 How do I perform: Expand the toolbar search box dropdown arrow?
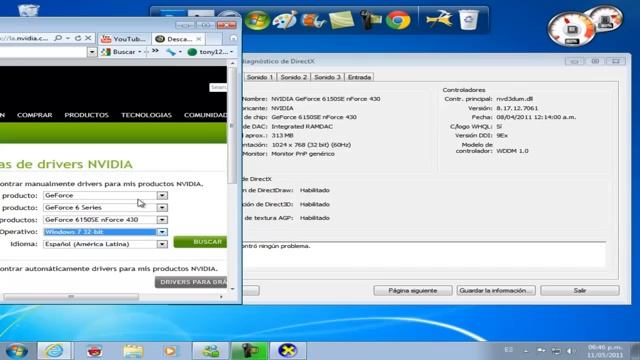[x=92, y=52]
